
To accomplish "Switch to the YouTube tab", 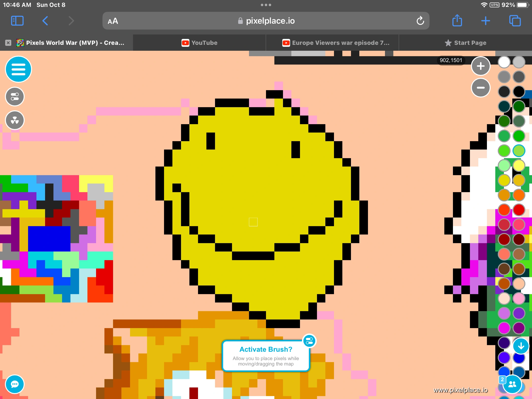I will coord(199,42).
